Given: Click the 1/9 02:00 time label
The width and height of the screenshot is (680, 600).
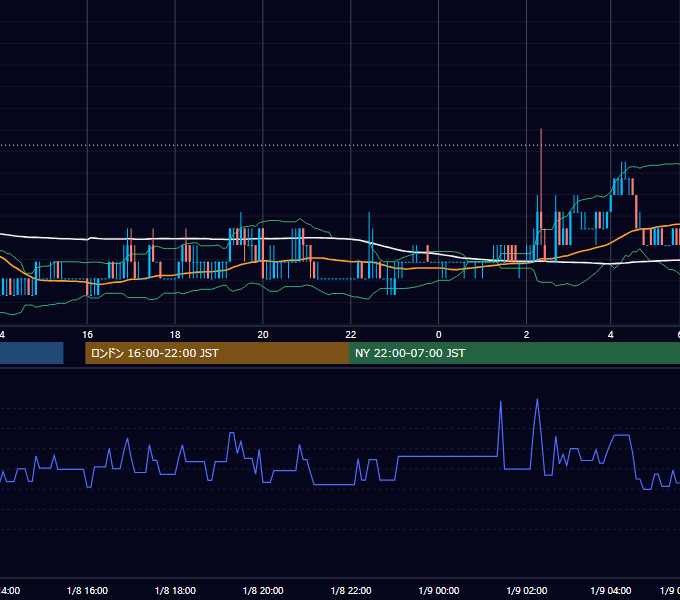Looking at the screenshot, I should (x=526, y=590).
